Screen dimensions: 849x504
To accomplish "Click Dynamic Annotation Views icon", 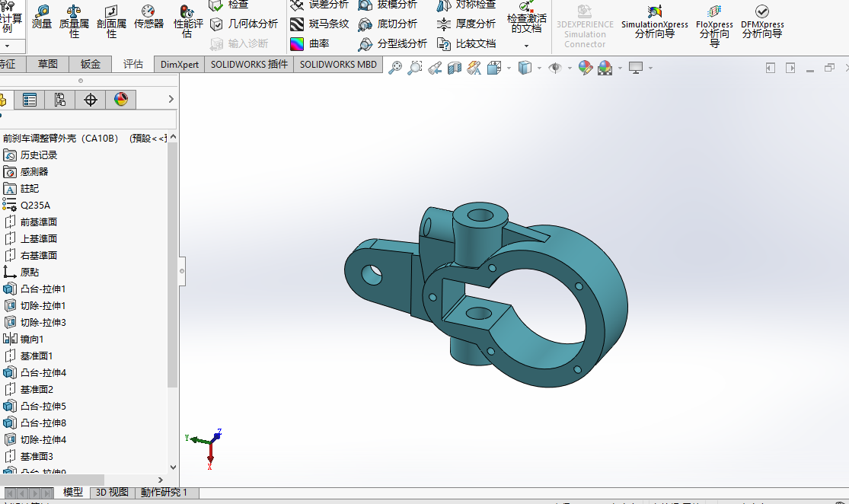I will tap(474, 69).
